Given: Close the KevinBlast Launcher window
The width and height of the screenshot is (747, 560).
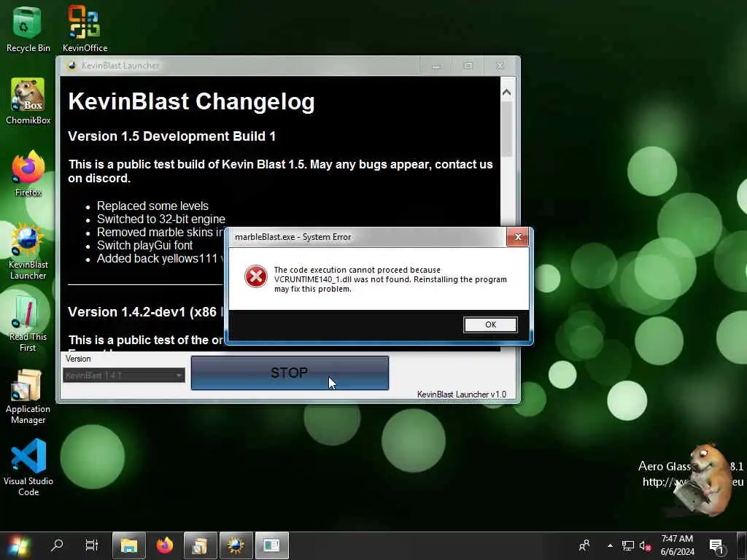Looking at the screenshot, I should pos(500,66).
